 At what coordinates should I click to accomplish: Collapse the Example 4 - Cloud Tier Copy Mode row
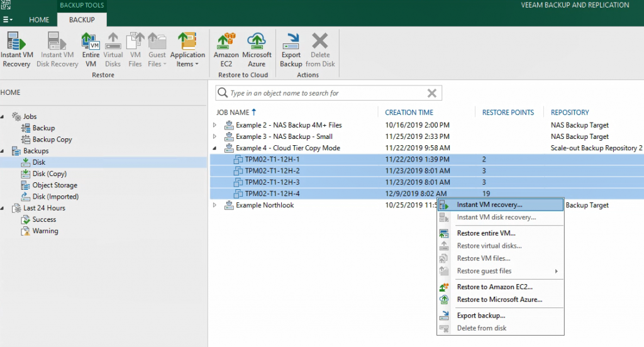pyautogui.click(x=214, y=148)
